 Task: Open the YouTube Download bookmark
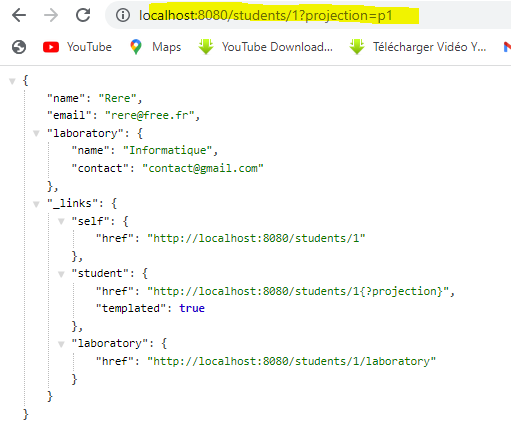[x=265, y=47]
